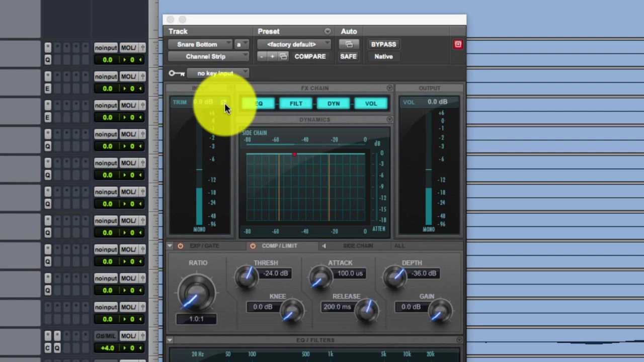Toggle EXP / GATE power button
The height and width of the screenshot is (362, 644).
click(x=180, y=246)
